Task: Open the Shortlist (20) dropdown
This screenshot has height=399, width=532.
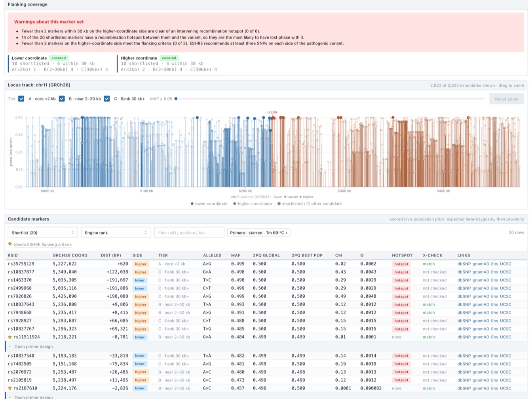Action: (43, 233)
